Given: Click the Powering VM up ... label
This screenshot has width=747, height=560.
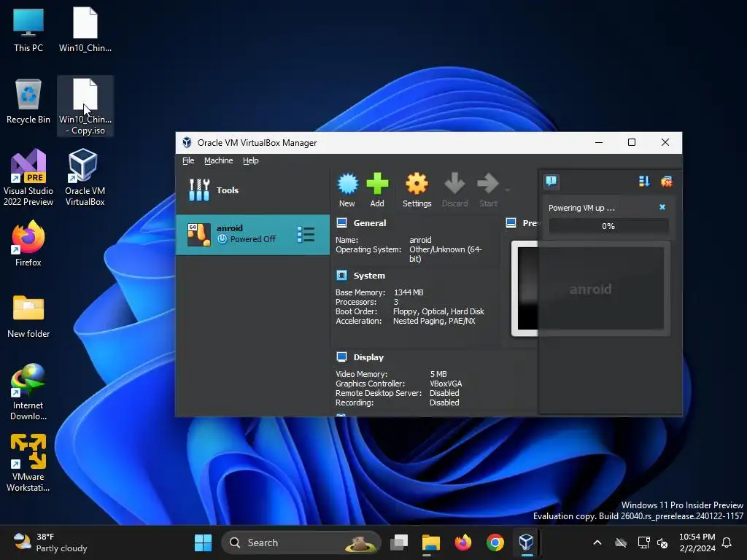Looking at the screenshot, I should pyautogui.click(x=581, y=208).
